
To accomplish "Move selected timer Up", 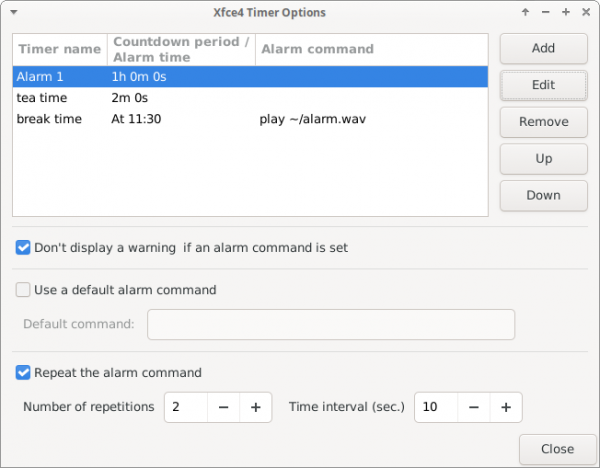I will pyautogui.click(x=543, y=158).
